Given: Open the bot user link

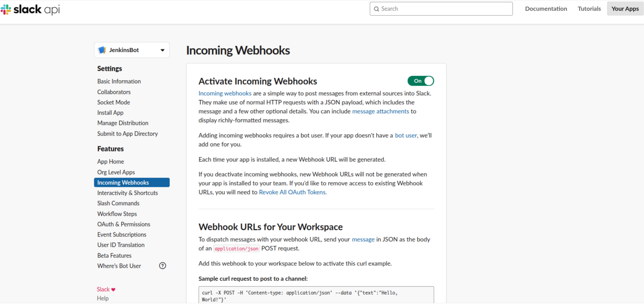Looking at the screenshot, I should point(406,135).
